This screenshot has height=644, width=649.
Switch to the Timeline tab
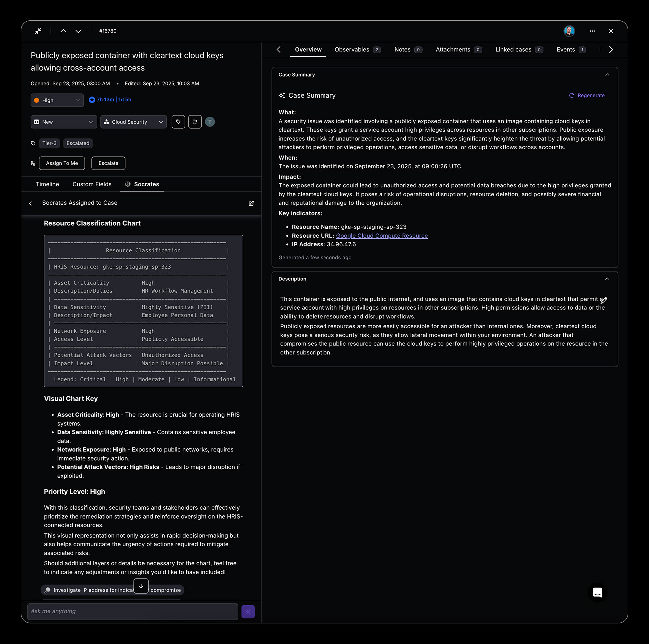[47, 184]
